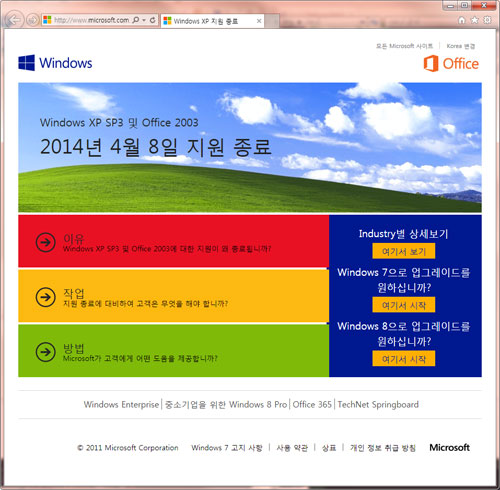
Task: Open browser Tools gear icon
Action: pos(487,20)
